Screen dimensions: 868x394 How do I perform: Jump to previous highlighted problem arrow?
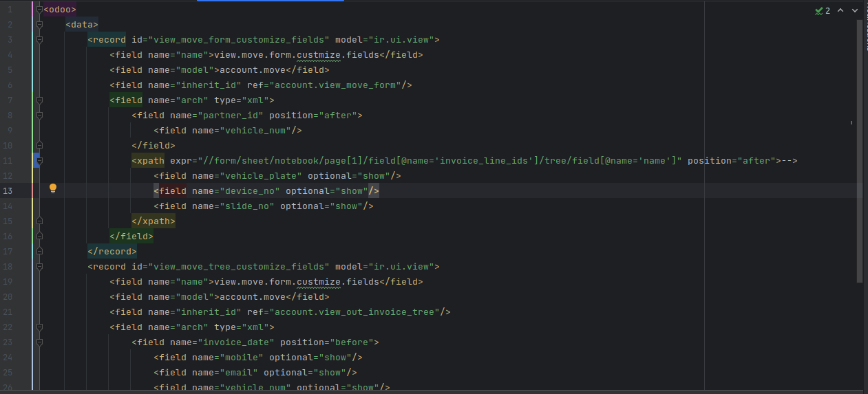click(x=840, y=11)
